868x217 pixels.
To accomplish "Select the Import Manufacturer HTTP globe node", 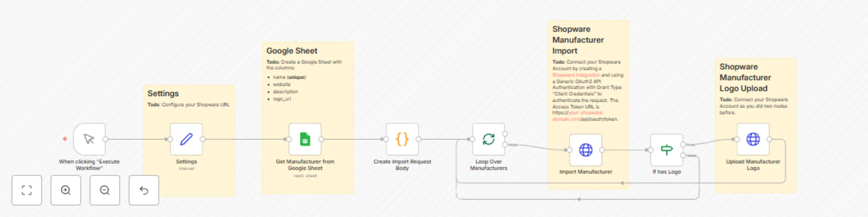I will coord(586,150).
